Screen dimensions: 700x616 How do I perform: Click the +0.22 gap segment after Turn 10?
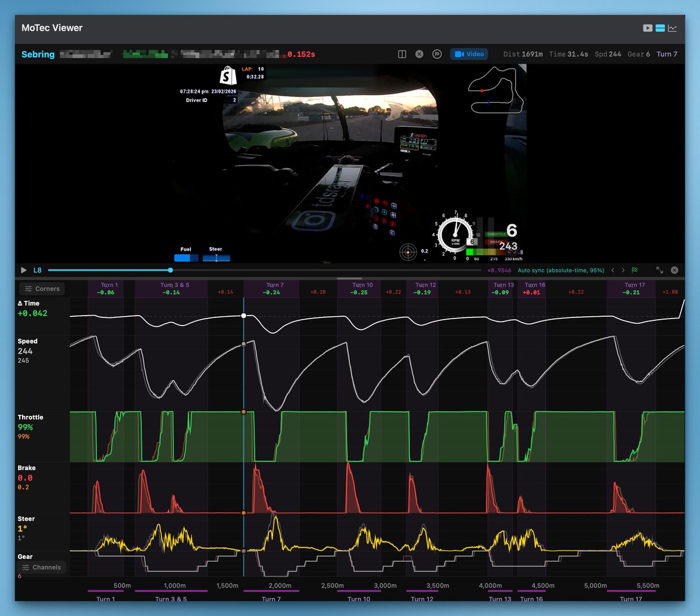click(394, 292)
